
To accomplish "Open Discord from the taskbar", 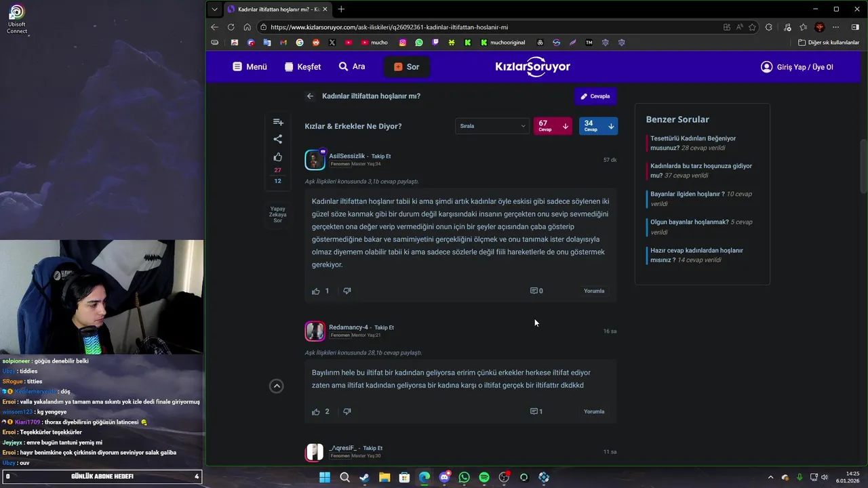I will point(444,477).
